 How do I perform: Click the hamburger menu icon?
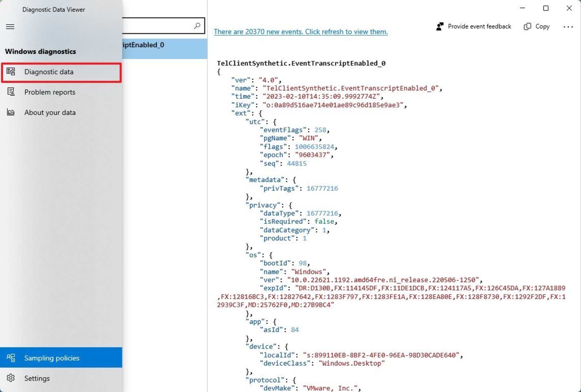(10, 26)
